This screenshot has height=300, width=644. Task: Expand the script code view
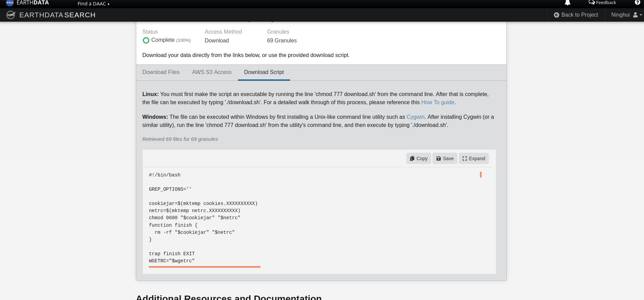click(x=474, y=158)
